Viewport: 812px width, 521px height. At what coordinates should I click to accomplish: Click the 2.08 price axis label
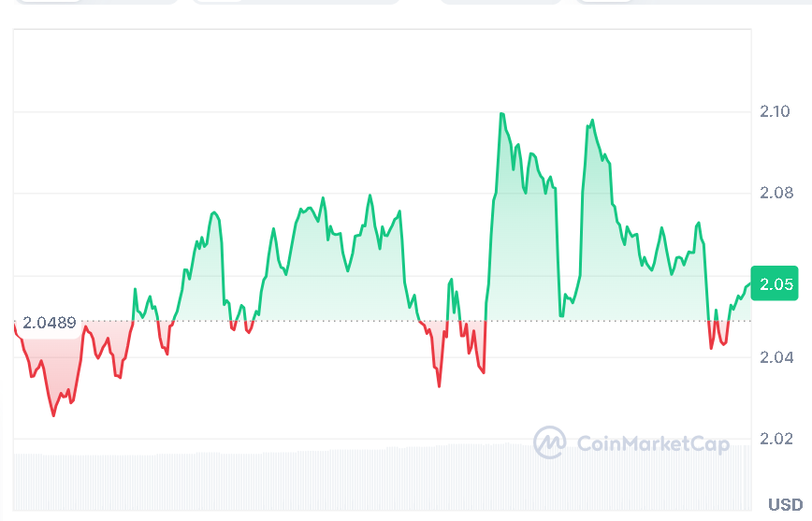(x=776, y=194)
